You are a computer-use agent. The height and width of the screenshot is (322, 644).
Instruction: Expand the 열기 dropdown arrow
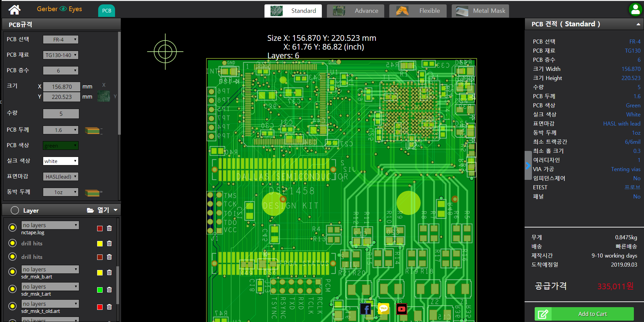pos(116,210)
